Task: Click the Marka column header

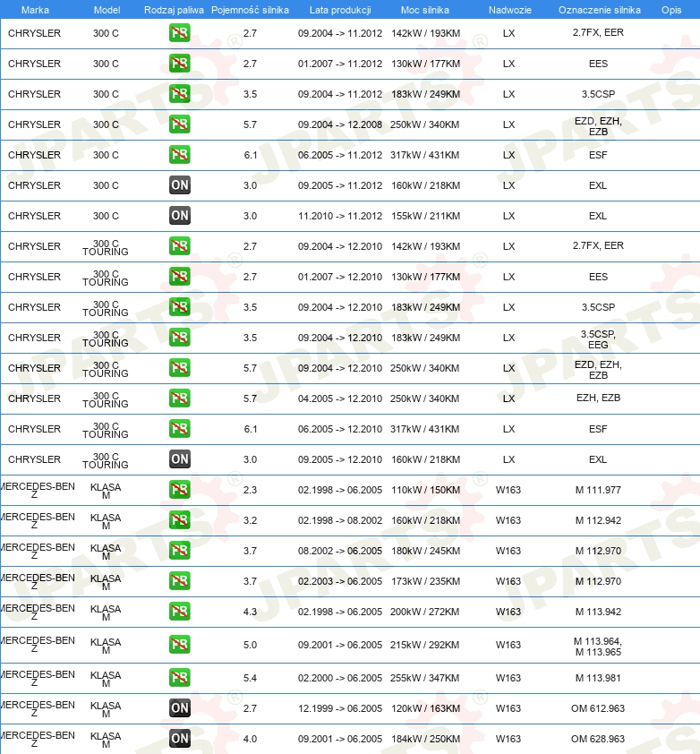Action: click(35, 10)
